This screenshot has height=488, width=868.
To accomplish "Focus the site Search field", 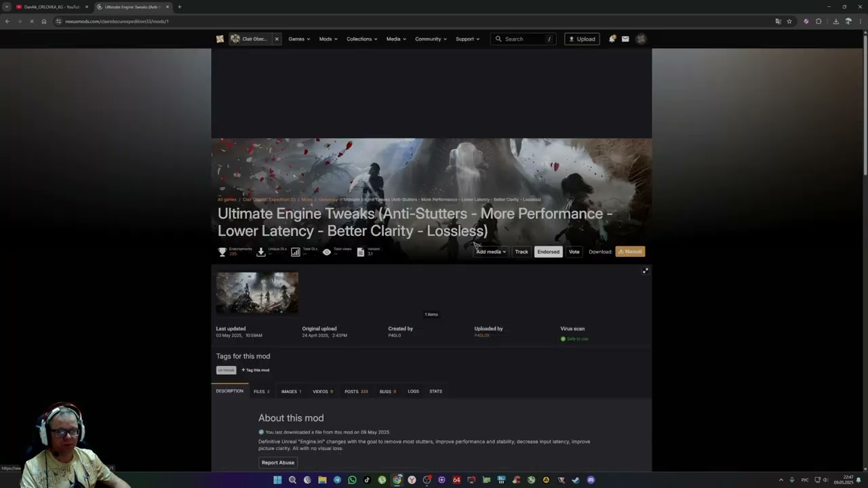I will pyautogui.click(x=524, y=39).
